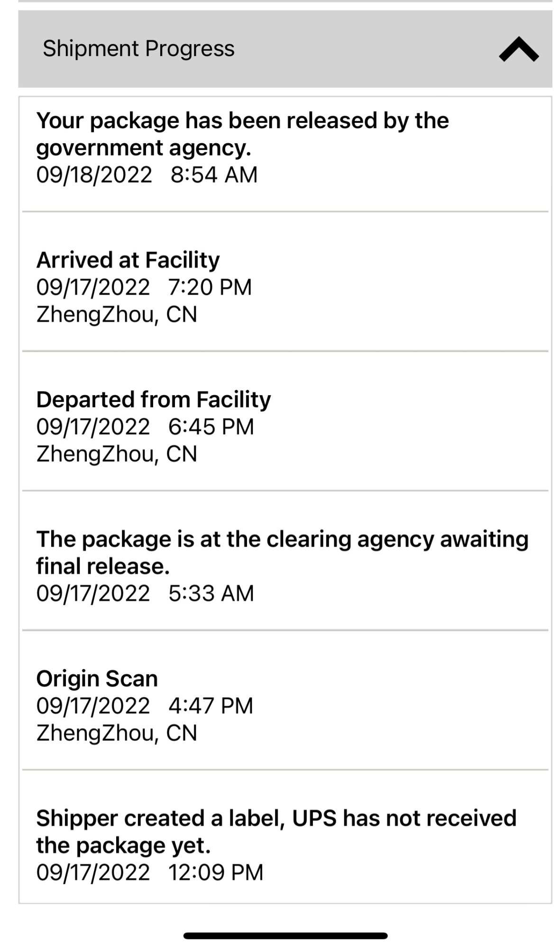Tap the 4:47 PM timestamp
560x949 pixels.
pos(211,706)
